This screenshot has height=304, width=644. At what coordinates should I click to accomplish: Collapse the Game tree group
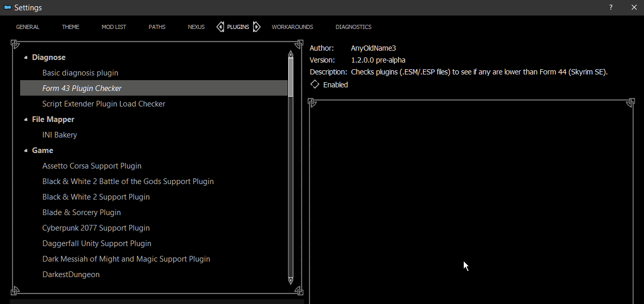pyautogui.click(x=26, y=150)
